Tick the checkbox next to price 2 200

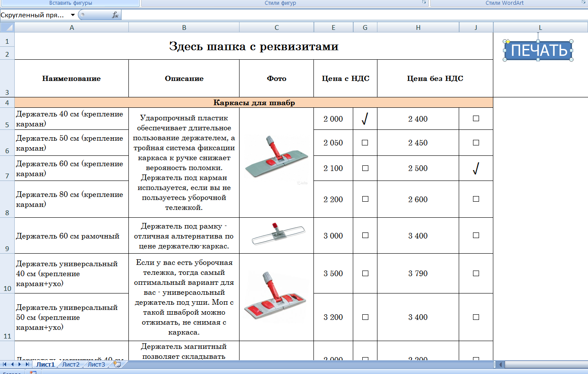click(x=365, y=199)
